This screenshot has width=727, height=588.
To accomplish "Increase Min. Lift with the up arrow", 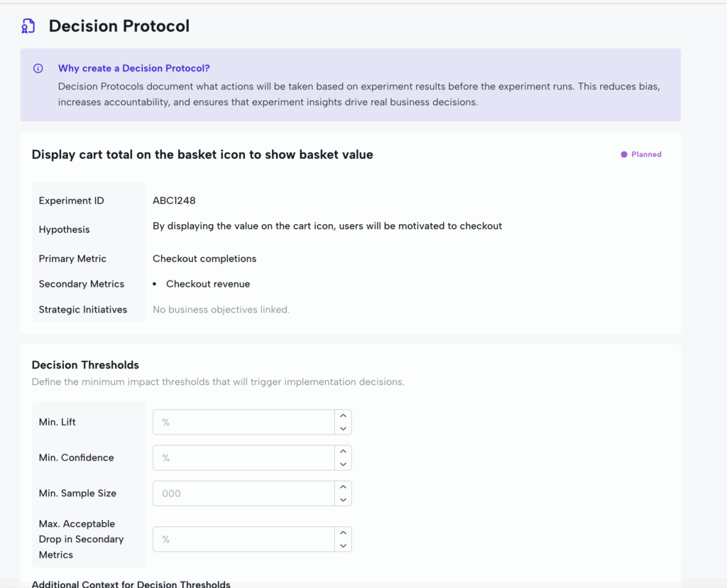I will pyautogui.click(x=343, y=416).
